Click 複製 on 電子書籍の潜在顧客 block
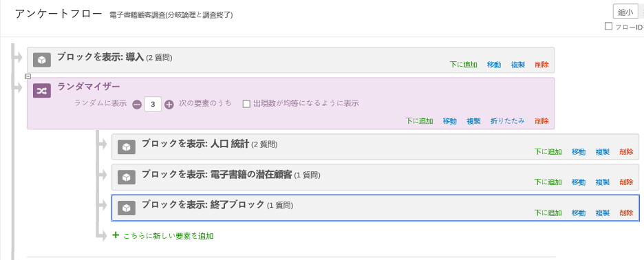Image resolution: width=644 pixels, height=260 pixels. coord(603,182)
